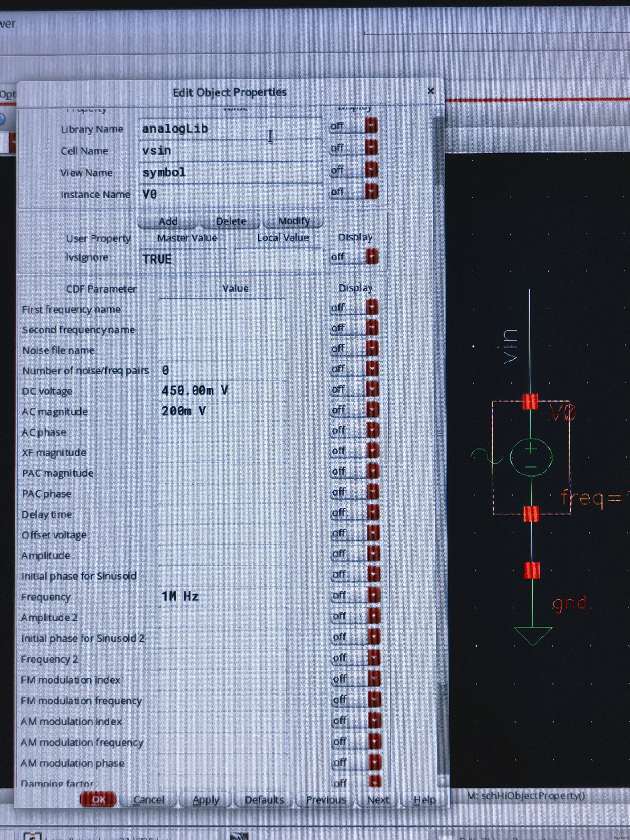Select the vsin source symbol in schematic
This screenshot has height=840, width=630.
[531, 458]
